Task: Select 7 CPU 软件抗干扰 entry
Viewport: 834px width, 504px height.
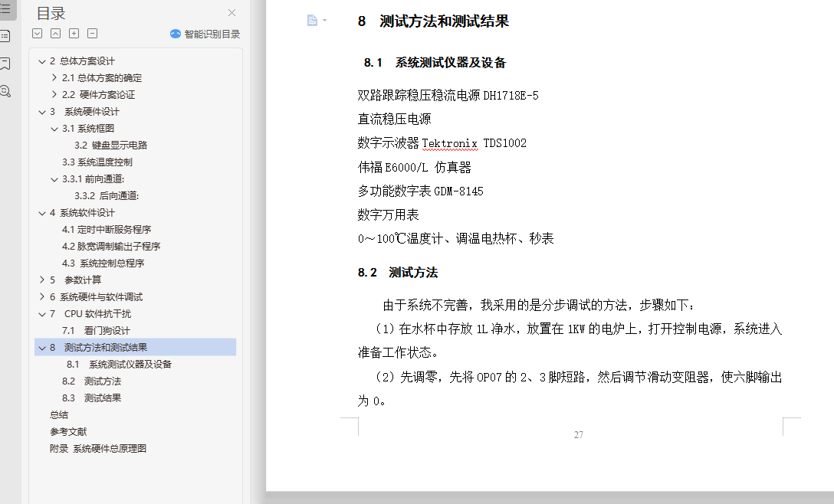Action: (90, 314)
